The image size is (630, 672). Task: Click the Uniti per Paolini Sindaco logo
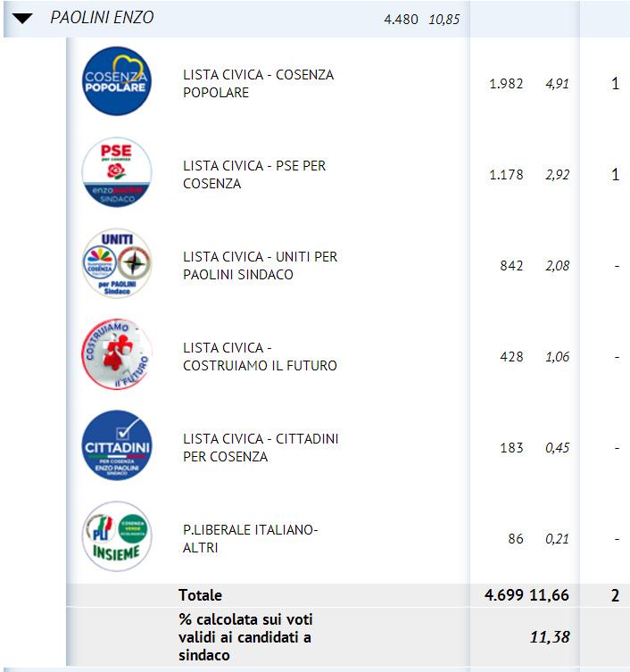coord(116,263)
